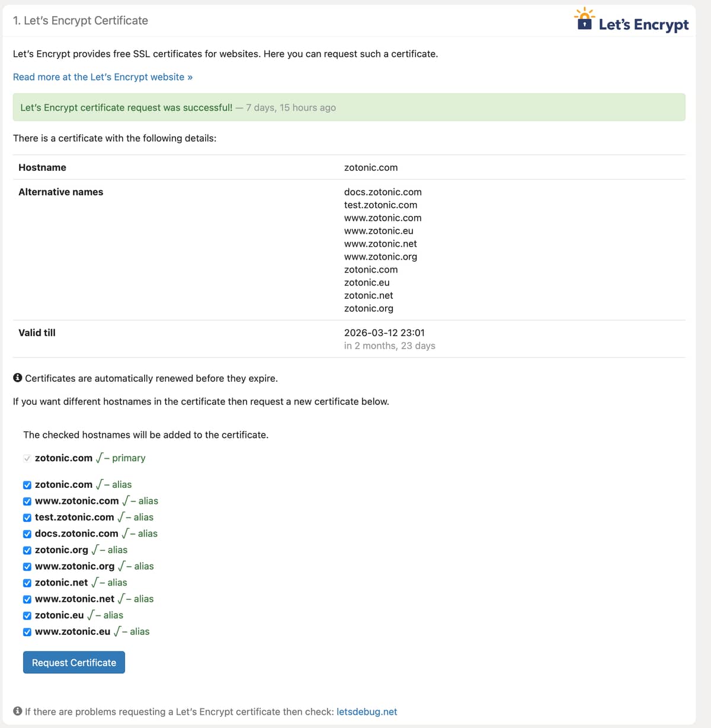Click the disabled primary zotonic.com checkbox
This screenshot has height=728, width=711.
[x=27, y=458]
